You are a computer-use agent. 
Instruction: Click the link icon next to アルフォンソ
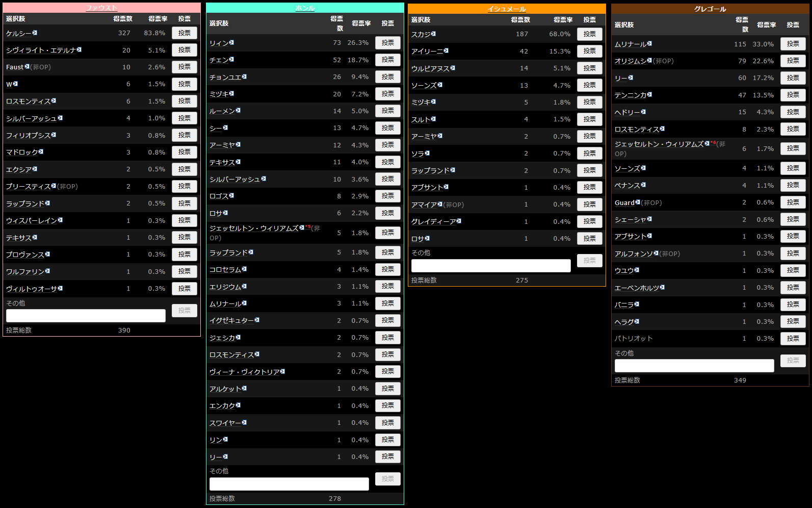click(x=656, y=253)
